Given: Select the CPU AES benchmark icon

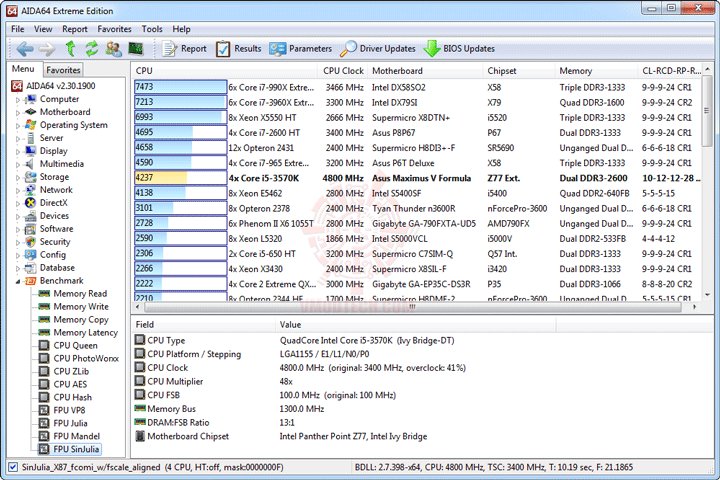Looking at the screenshot, I should pos(44,384).
